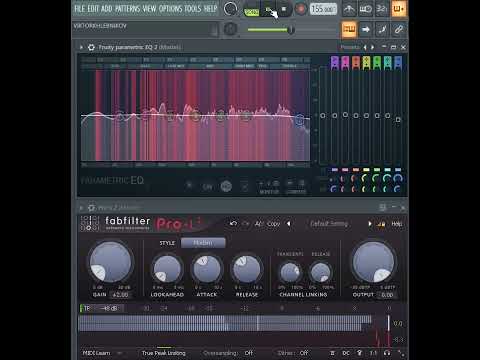Viewport: 480px width, 360px height.
Task: Open the Pro-L 2 gear settings icon
Action: [x=91, y=208]
